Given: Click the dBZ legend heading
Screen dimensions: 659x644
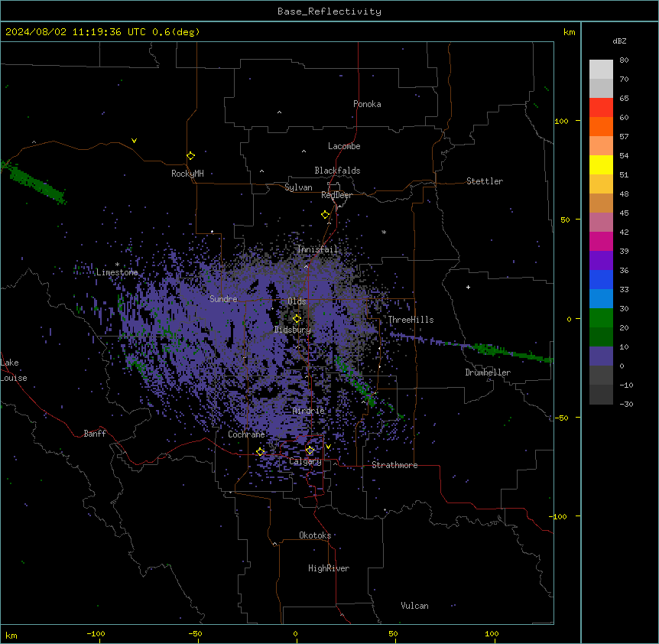Looking at the screenshot, I should point(619,41).
